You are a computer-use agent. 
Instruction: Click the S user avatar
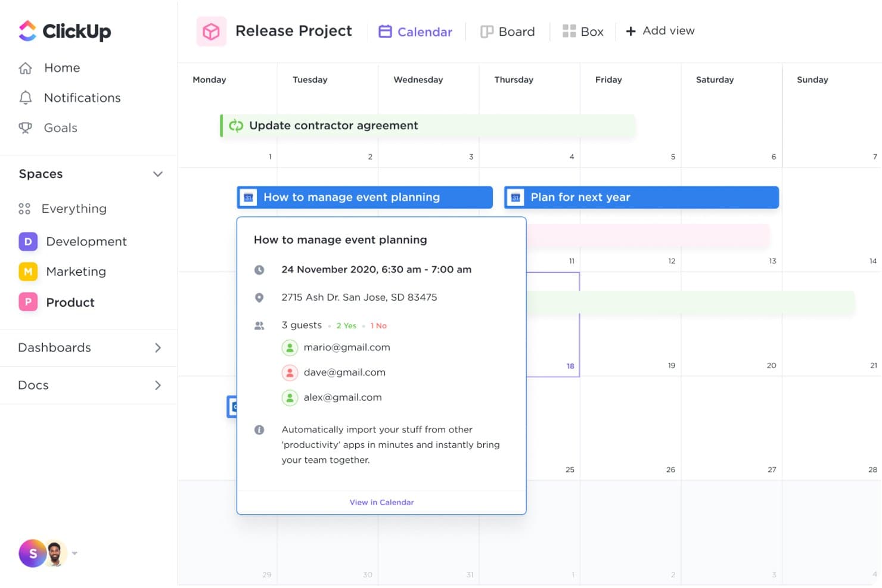tap(32, 553)
